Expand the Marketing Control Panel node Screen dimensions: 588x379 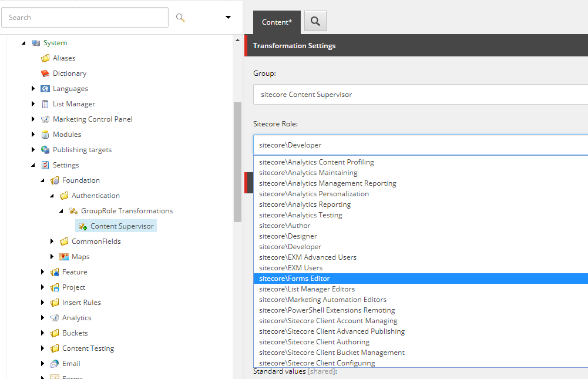pyautogui.click(x=33, y=119)
